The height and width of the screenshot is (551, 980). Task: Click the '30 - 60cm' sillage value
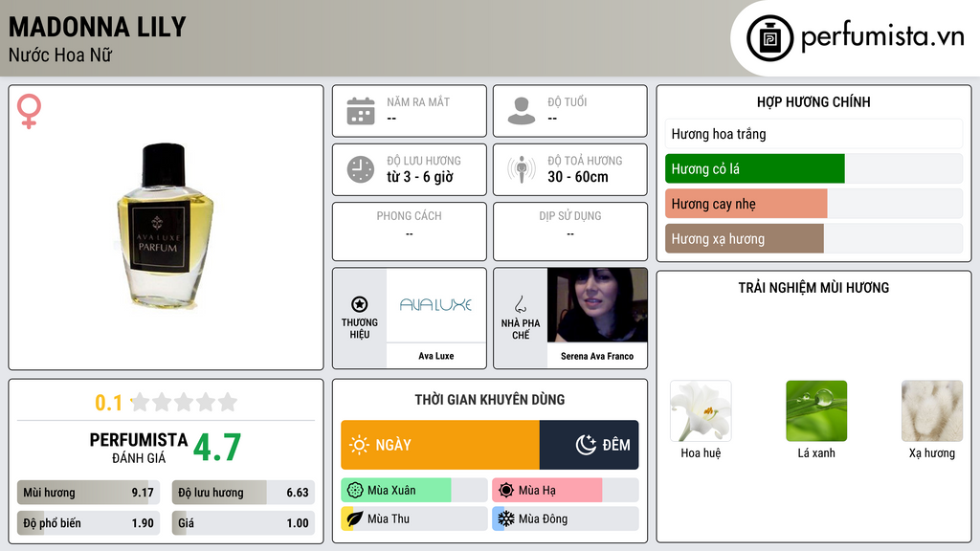[x=578, y=177]
